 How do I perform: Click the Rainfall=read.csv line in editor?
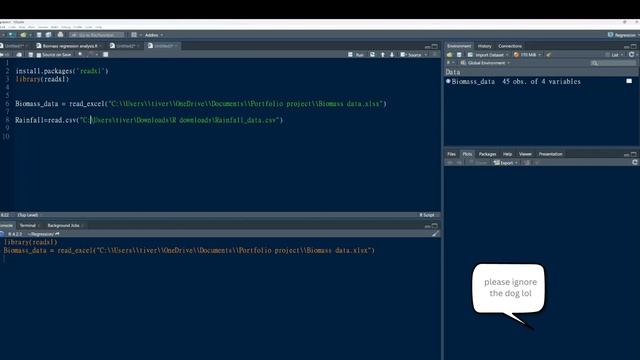pos(149,120)
